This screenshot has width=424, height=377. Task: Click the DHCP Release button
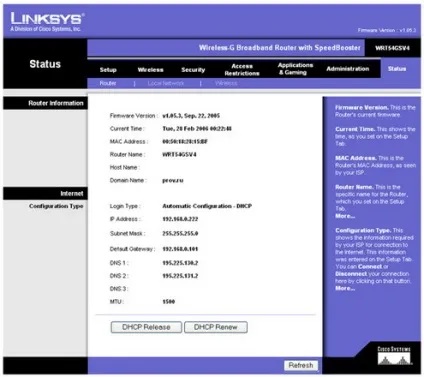(146, 327)
